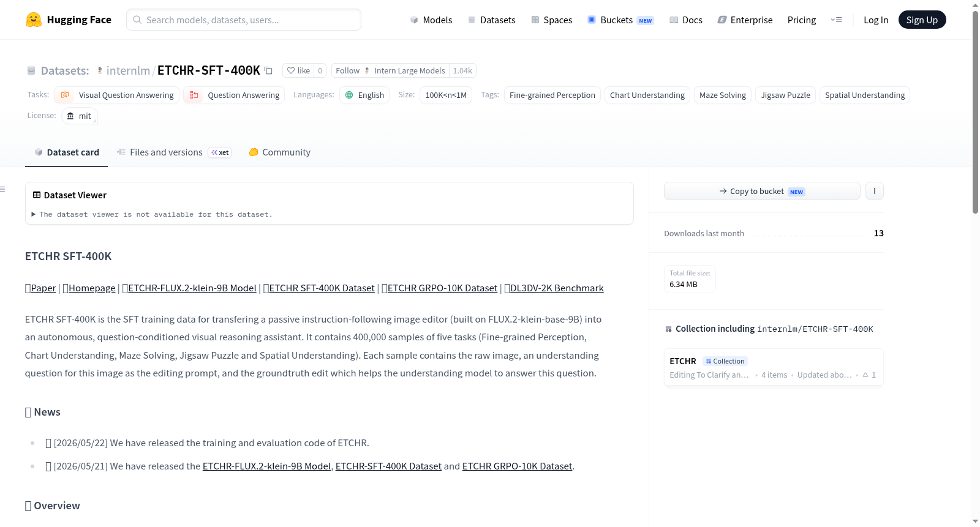Open the Models page
The height and width of the screenshot is (527, 980).
point(431,20)
